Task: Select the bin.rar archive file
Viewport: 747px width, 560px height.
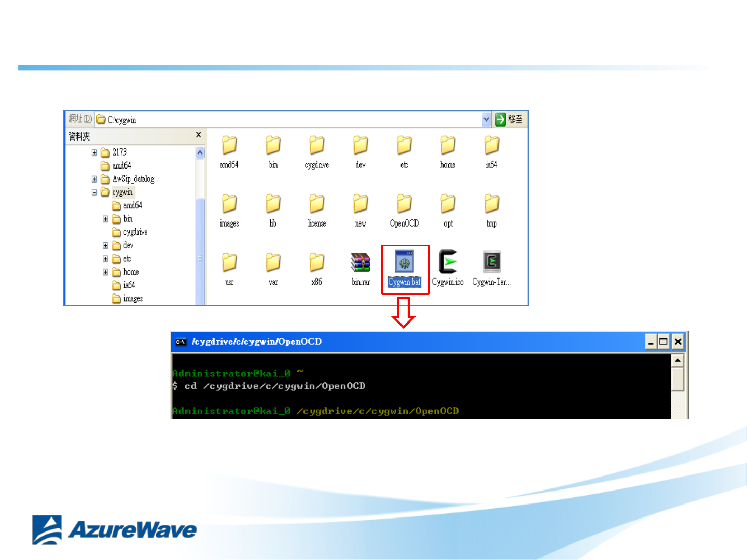Action: tap(361, 262)
